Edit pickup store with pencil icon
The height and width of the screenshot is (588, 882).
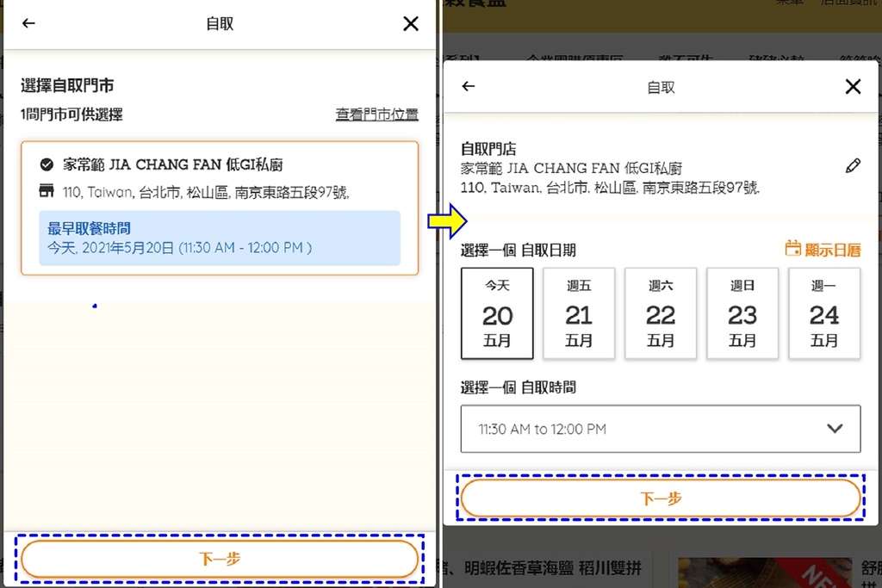point(853,166)
